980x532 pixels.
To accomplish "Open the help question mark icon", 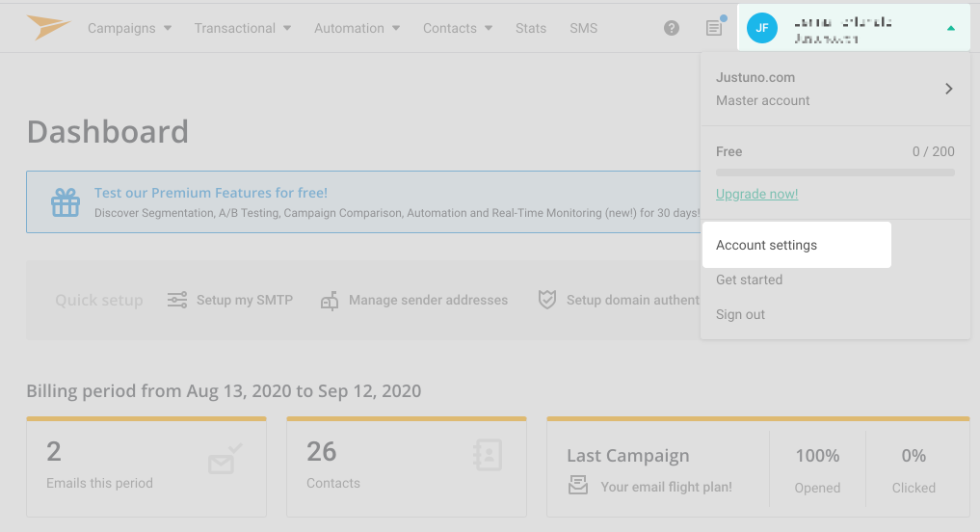I will (x=672, y=28).
